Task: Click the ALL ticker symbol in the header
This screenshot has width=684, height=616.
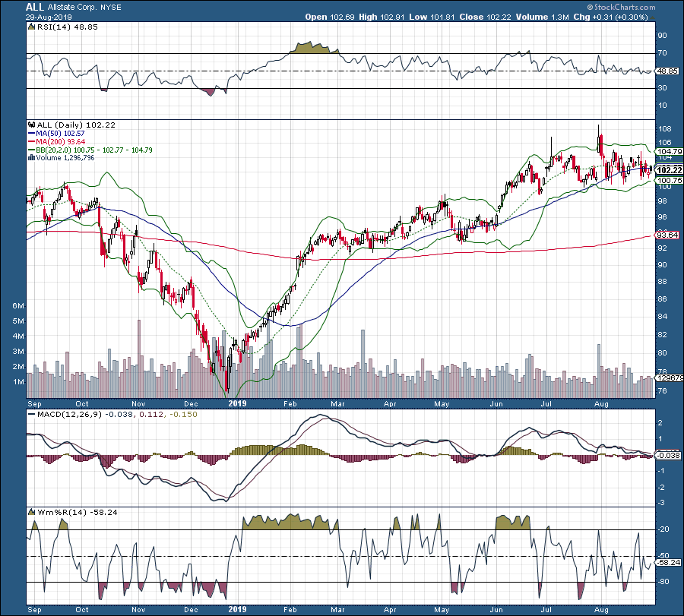Action: (35, 7)
